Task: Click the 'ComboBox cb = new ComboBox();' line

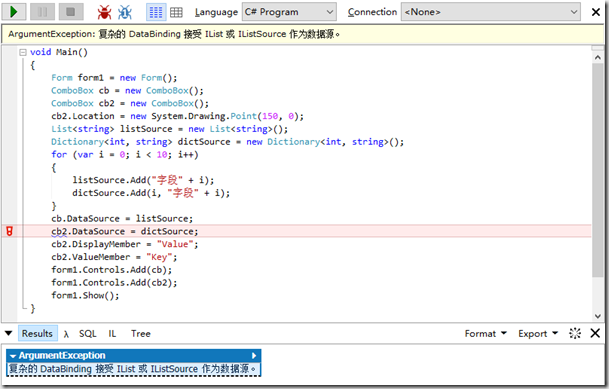Action: 127,90
